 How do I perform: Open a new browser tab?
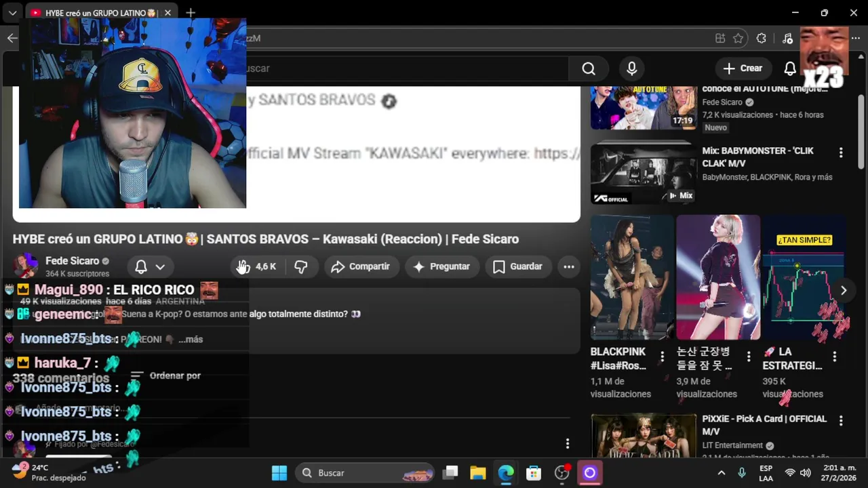(191, 13)
